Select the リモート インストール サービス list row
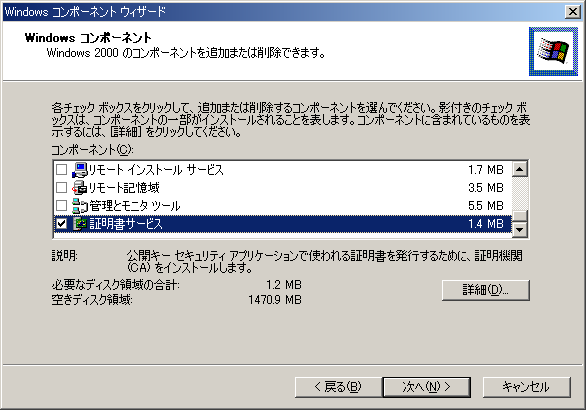 tap(283, 170)
